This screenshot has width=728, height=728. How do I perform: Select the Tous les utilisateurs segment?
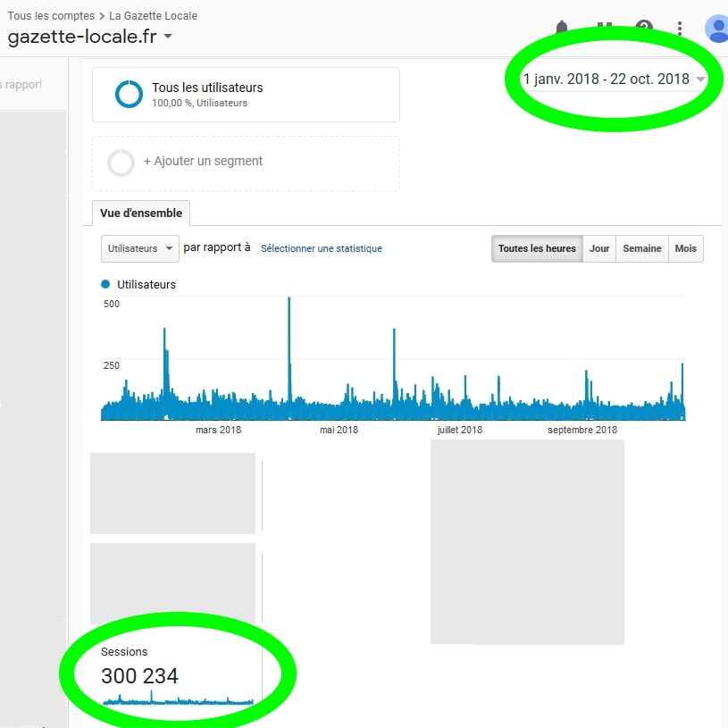coord(246,95)
